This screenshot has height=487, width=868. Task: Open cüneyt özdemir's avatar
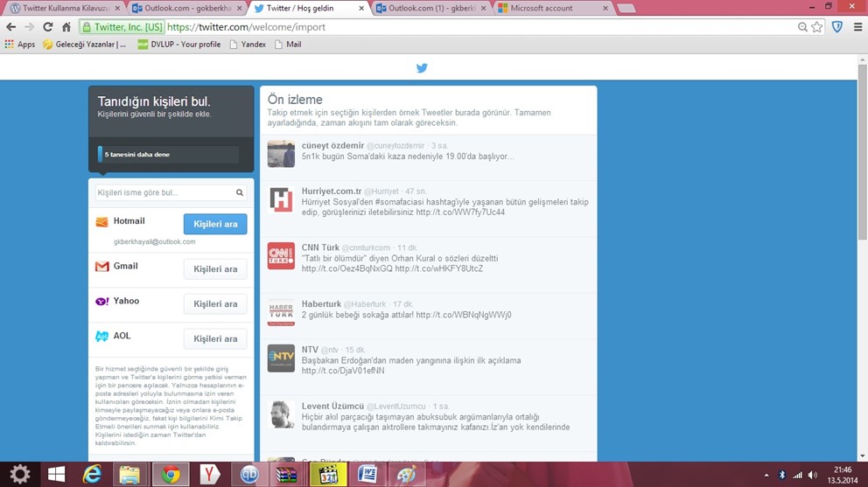(281, 153)
